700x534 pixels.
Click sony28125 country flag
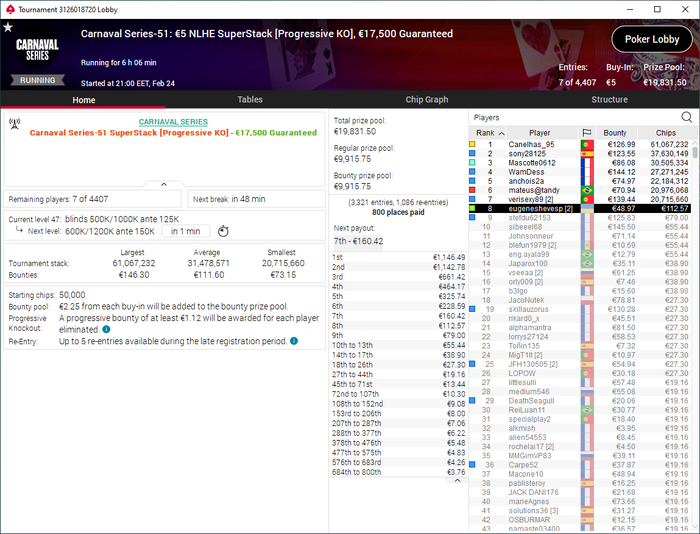point(587,154)
